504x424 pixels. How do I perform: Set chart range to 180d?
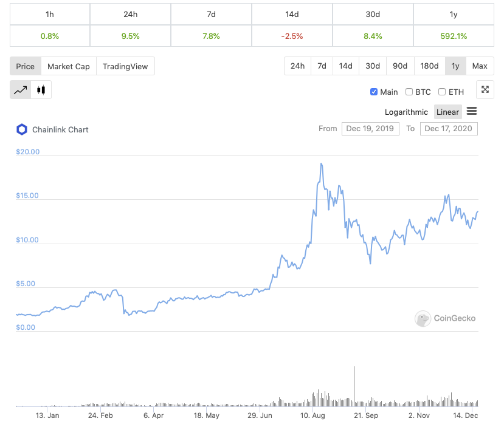(429, 66)
